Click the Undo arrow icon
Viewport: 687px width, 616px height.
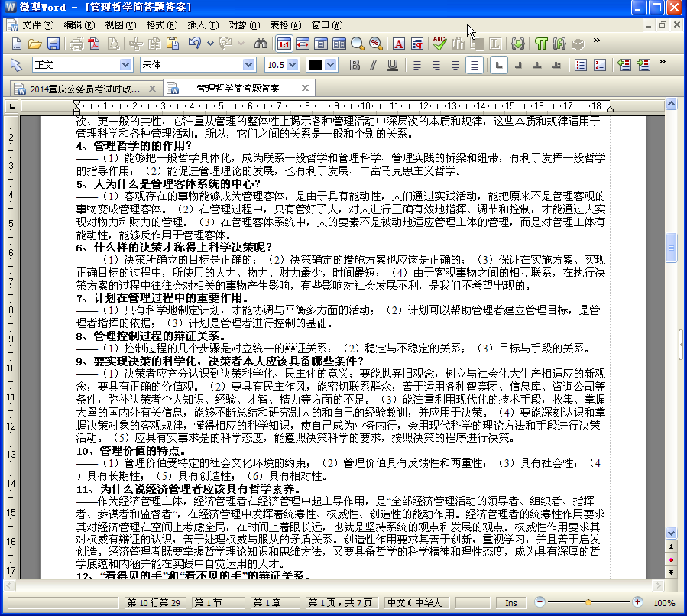click(195, 44)
